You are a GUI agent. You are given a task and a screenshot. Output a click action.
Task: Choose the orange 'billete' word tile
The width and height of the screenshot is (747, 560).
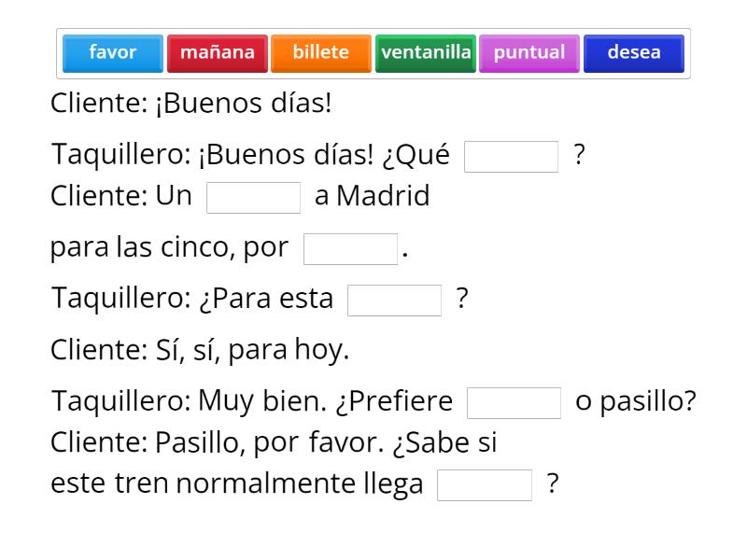pyautogui.click(x=321, y=53)
